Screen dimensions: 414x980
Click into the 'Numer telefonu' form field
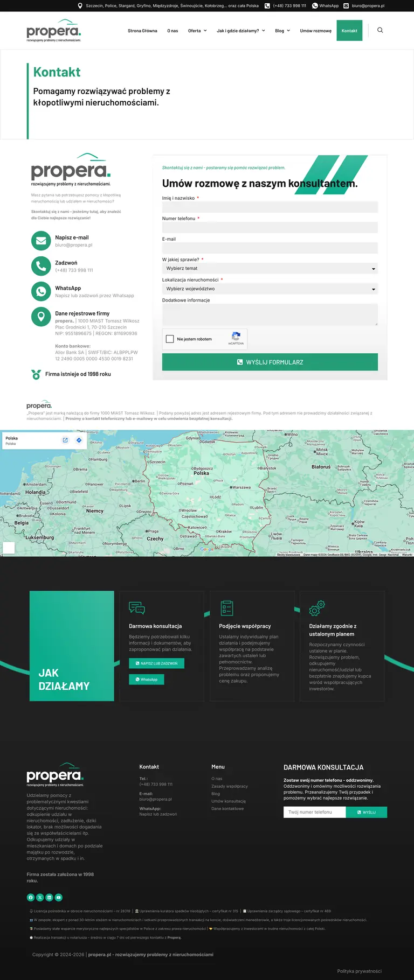tap(270, 227)
